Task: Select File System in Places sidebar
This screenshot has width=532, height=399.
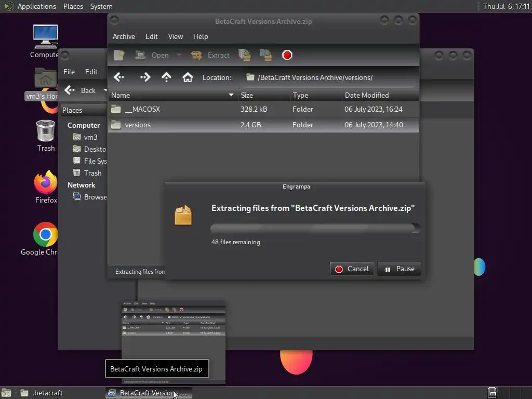Action: (90, 161)
